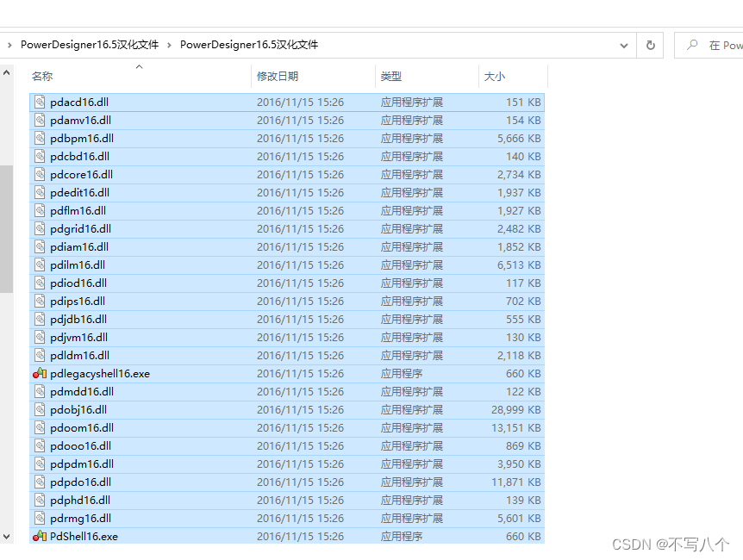The image size is (743, 560).
Task: Click the pdooo16.dll file icon
Action: point(40,445)
